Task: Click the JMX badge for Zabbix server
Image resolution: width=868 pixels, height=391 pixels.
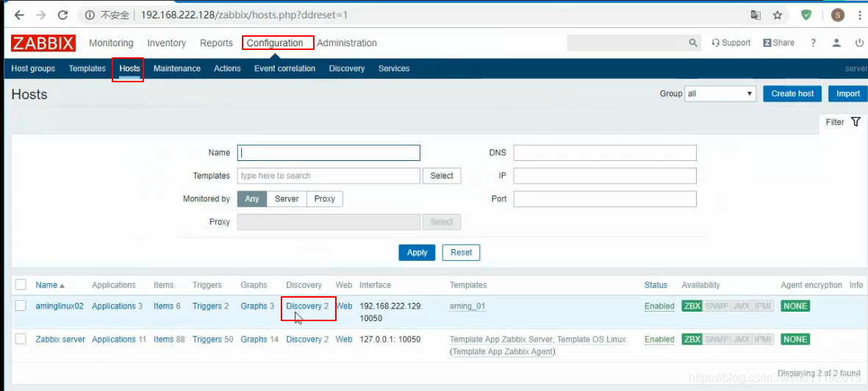Action: point(742,339)
